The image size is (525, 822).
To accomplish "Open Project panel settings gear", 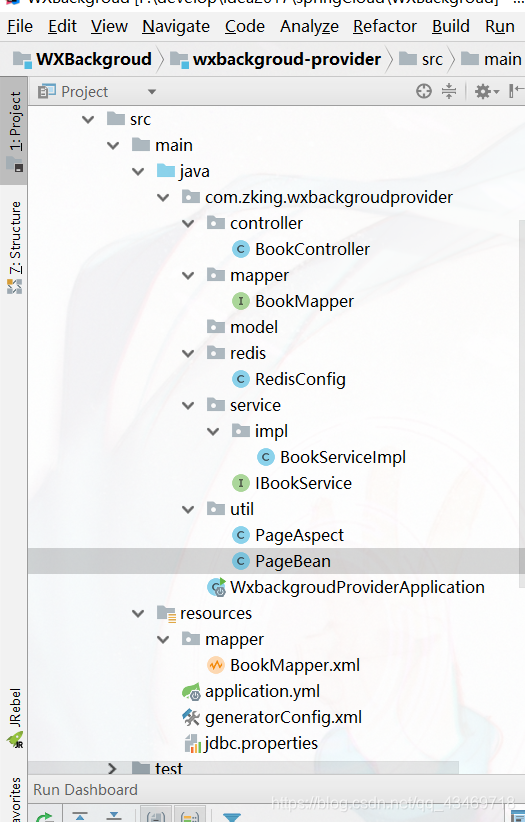I will coord(486,92).
